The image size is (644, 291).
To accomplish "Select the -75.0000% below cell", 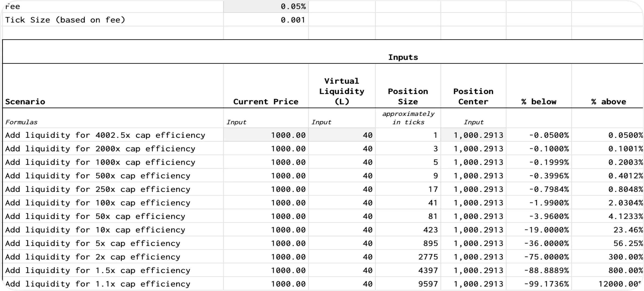I will 539,257.
